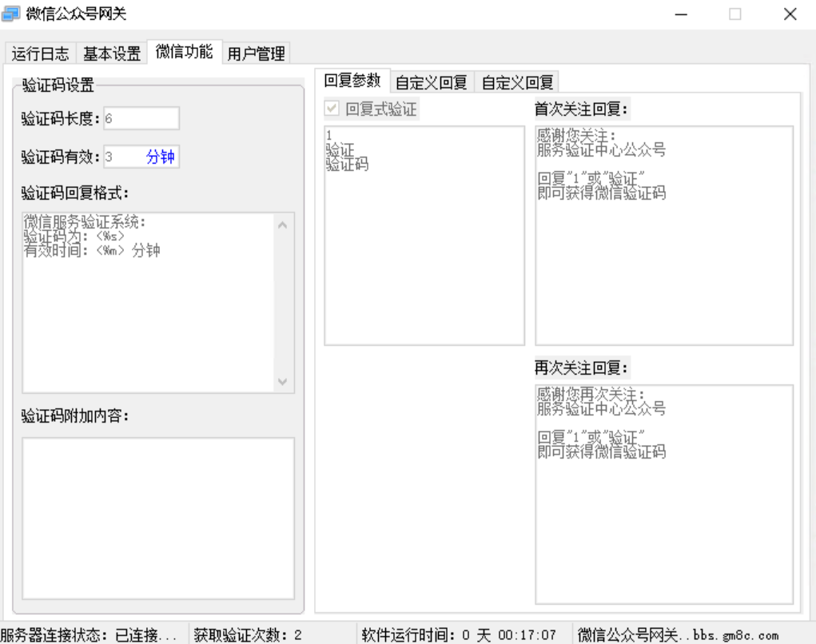Image resolution: width=816 pixels, height=644 pixels.
Task: Click the 验证码设置 group title
Action: [x=58, y=85]
